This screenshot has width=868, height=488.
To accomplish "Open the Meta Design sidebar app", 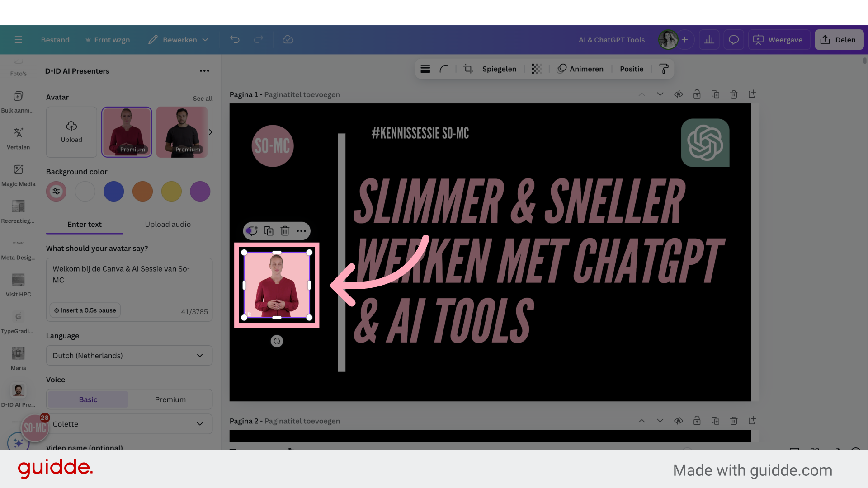I will (x=18, y=249).
